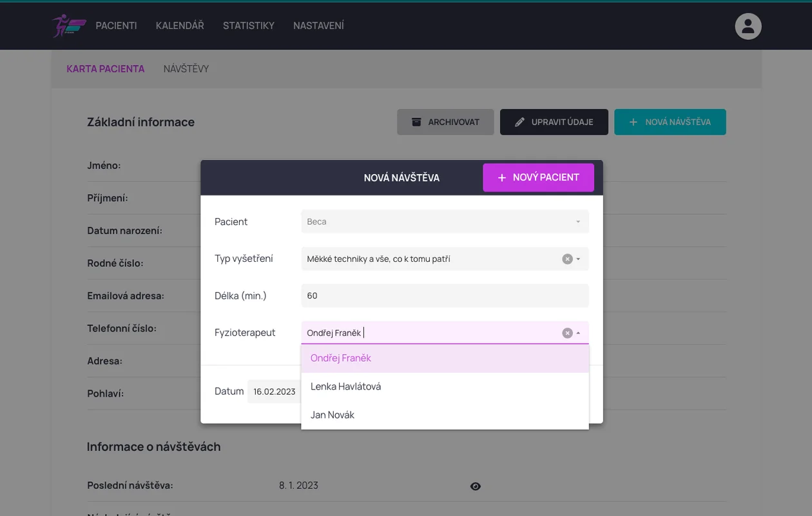Click the Délka (min.) input field
This screenshot has width=812, height=516.
click(x=445, y=296)
